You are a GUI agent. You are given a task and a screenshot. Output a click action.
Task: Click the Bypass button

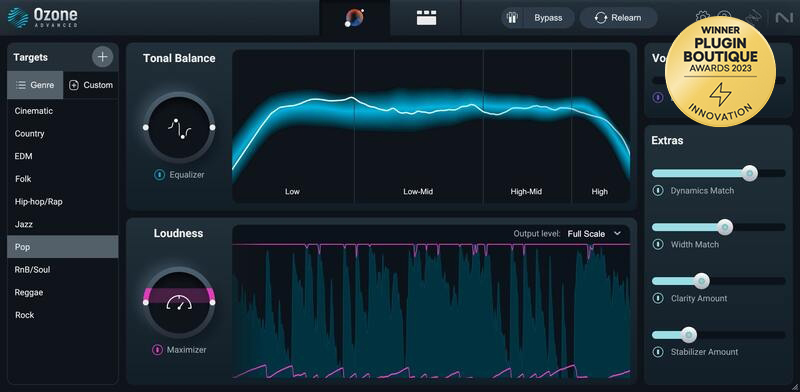point(538,18)
